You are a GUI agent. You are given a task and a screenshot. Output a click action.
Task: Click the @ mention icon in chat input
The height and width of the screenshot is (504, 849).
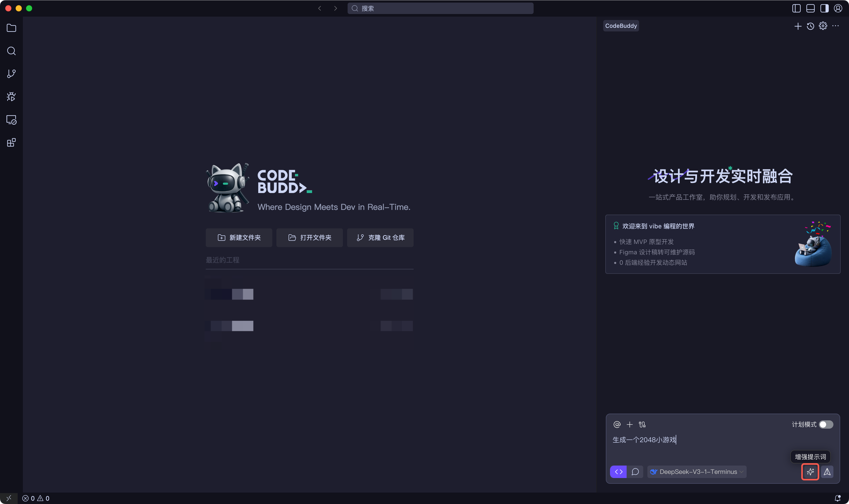tap(617, 424)
